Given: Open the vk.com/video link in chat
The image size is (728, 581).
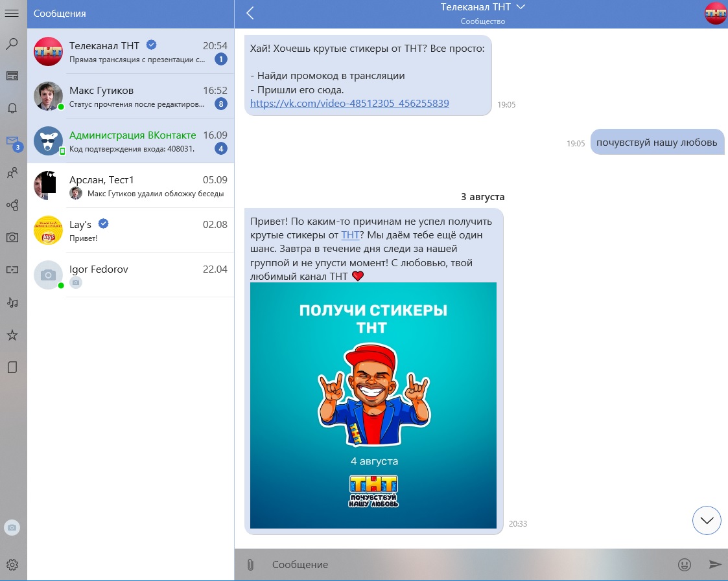Looking at the screenshot, I should click(x=349, y=104).
